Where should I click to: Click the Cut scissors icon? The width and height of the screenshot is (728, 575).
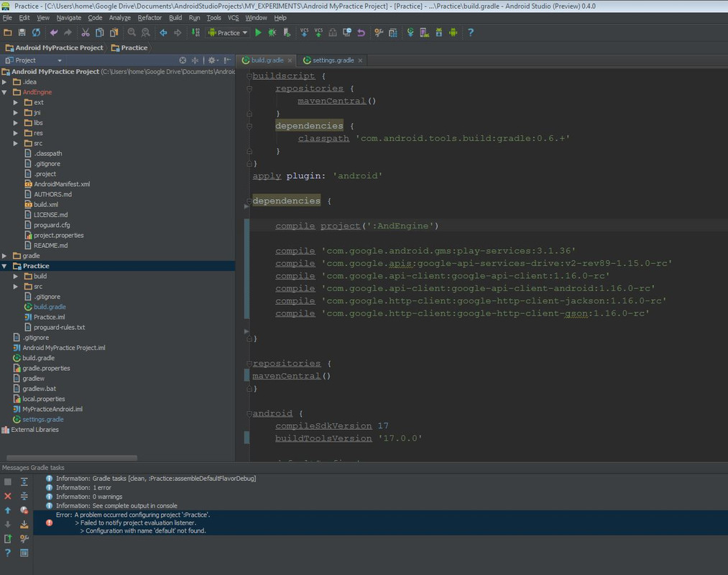[86, 32]
